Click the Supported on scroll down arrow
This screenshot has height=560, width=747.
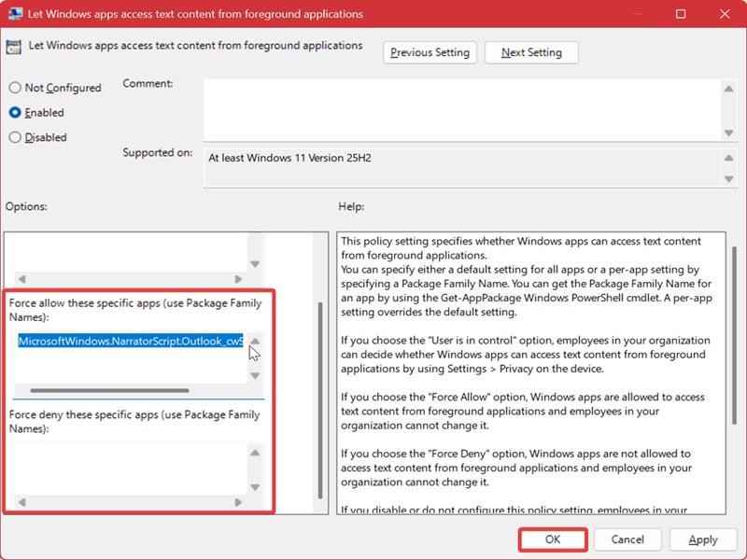click(x=729, y=179)
